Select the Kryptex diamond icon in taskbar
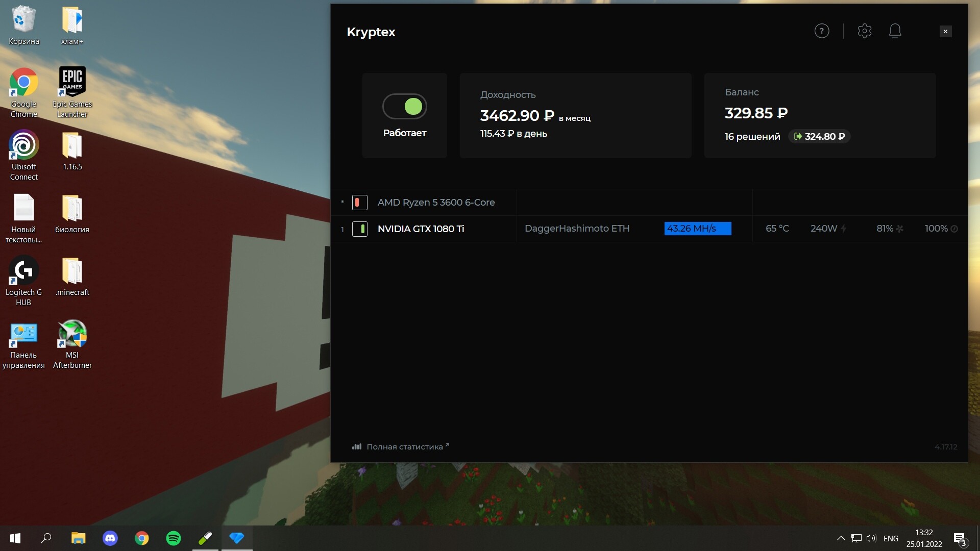 (x=237, y=538)
